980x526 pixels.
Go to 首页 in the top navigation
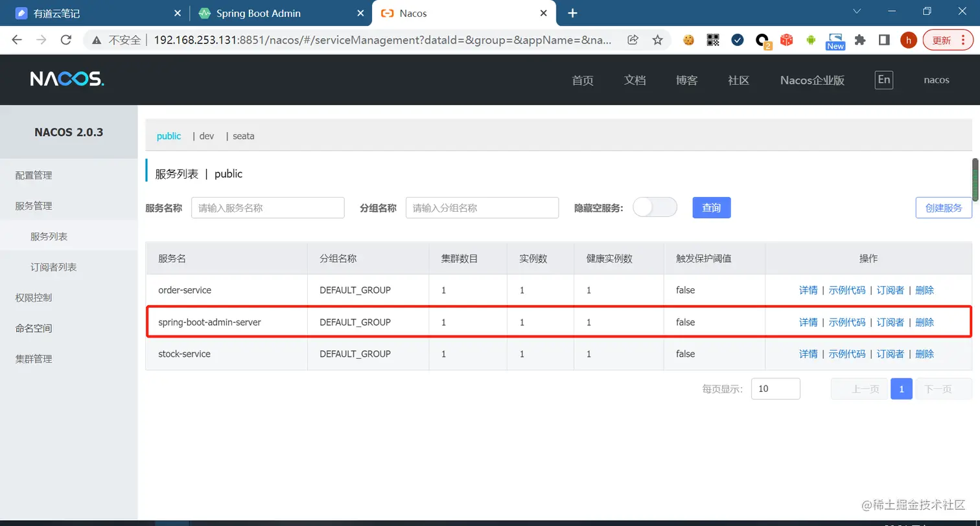(x=583, y=80)
